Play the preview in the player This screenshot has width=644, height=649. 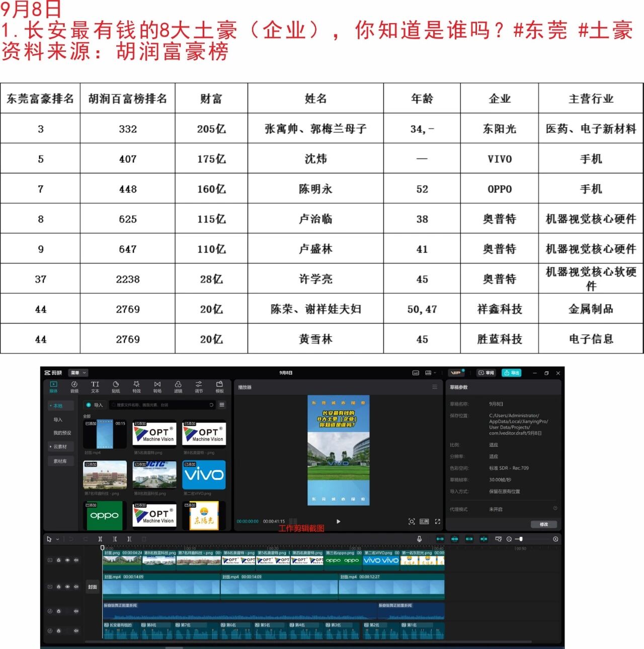pyautogui.click(x=338, y=522)
